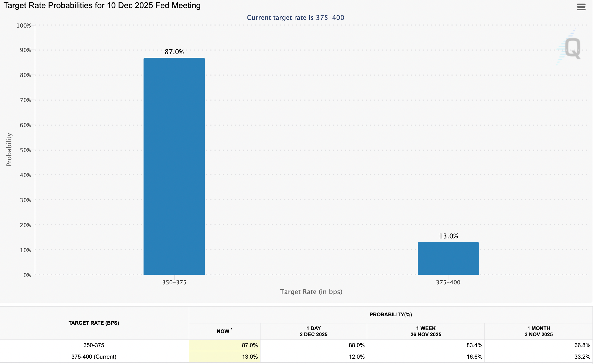Click the 1 WEEK 26 NOV 2025 header
This screenshot has width=593, height=364.
(x=426, y=331)
